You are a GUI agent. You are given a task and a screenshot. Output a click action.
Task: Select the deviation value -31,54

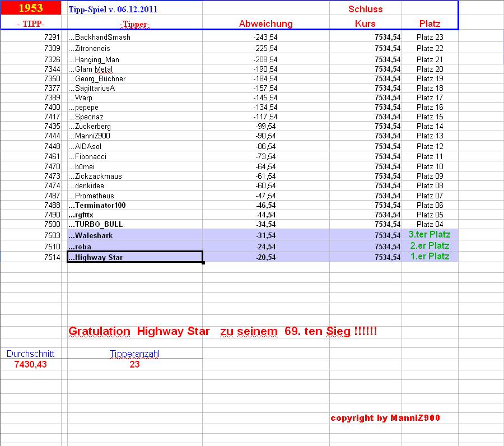[266, 235]
